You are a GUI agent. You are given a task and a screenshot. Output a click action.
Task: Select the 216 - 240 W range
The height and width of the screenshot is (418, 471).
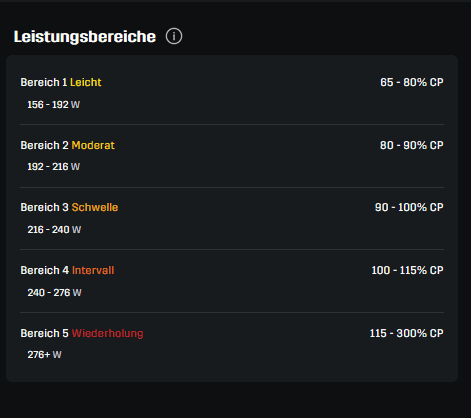tap(54, 230)
